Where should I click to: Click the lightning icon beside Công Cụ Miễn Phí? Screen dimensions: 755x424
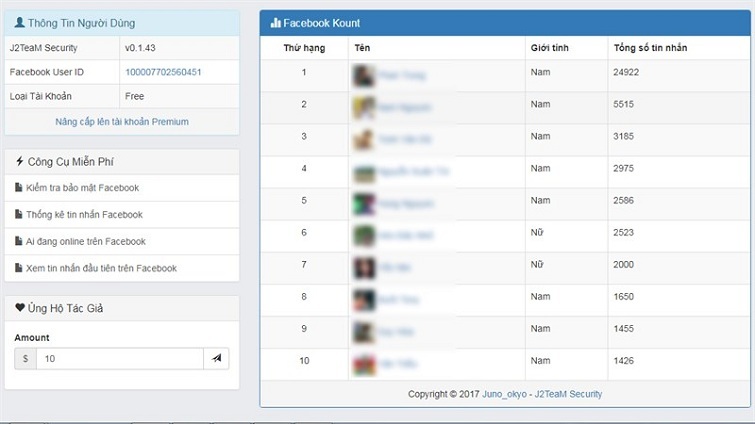20,161
